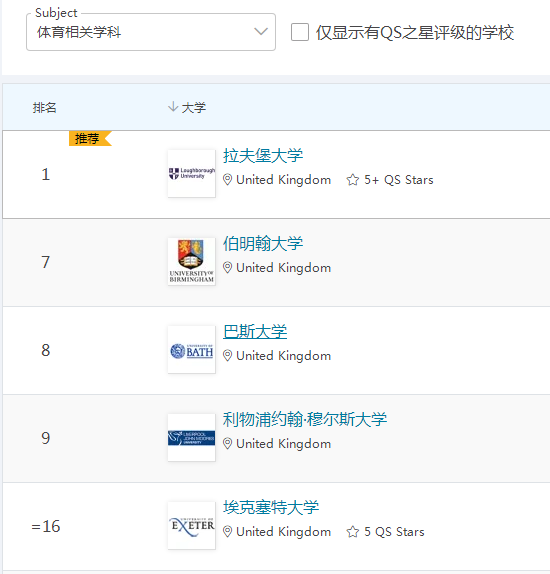Click the Loughborough University logo thumbnail
This screenshot has height=574, width=550.
pyautogui.click(x=192, y=174)
